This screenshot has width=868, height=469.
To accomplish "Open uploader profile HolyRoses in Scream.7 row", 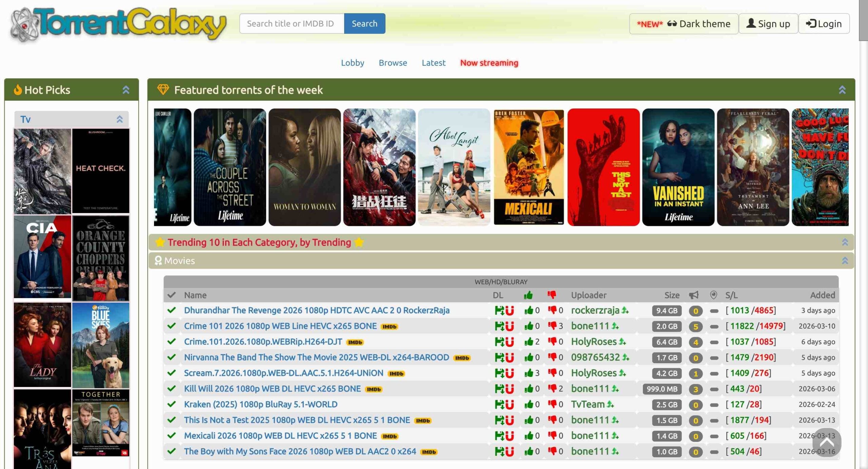I will tap(594, 373).
